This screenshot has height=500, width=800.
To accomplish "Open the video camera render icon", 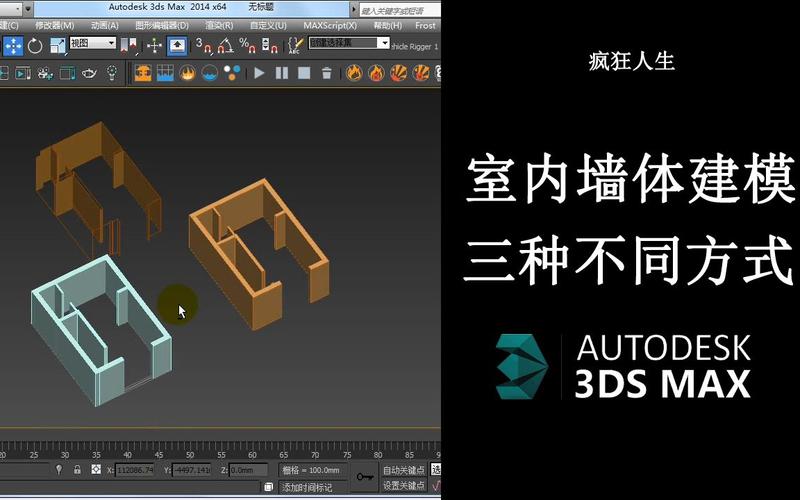I will 45,73.
